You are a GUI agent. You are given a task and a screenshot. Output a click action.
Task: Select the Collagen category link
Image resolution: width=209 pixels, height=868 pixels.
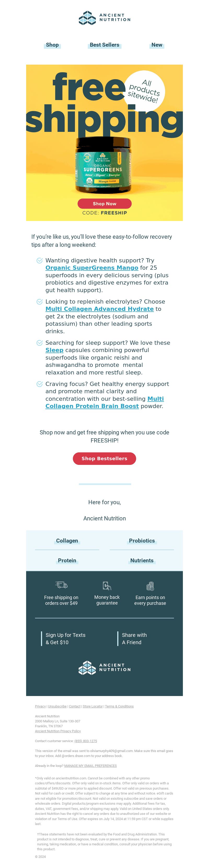point(67,540)
